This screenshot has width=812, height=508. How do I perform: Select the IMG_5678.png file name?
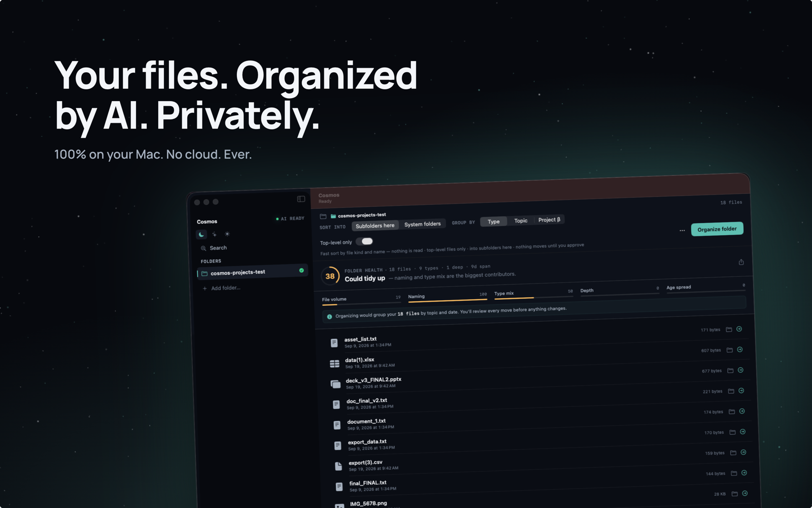click(x=368, y=503)
